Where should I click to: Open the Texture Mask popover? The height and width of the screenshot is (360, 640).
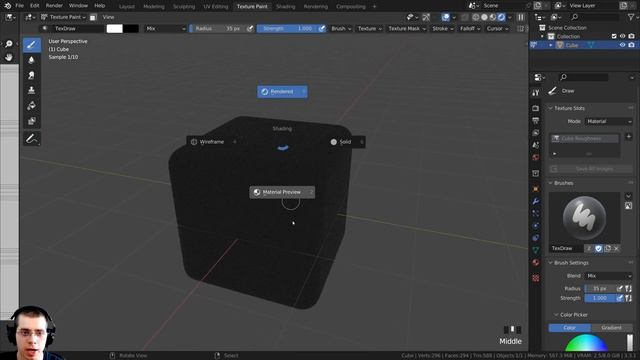click(407, 29)
